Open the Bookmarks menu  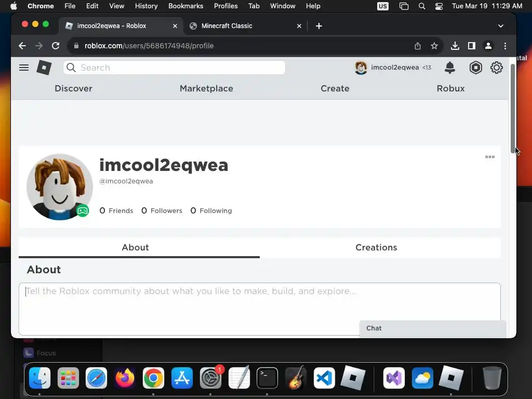tap(185, 6)
